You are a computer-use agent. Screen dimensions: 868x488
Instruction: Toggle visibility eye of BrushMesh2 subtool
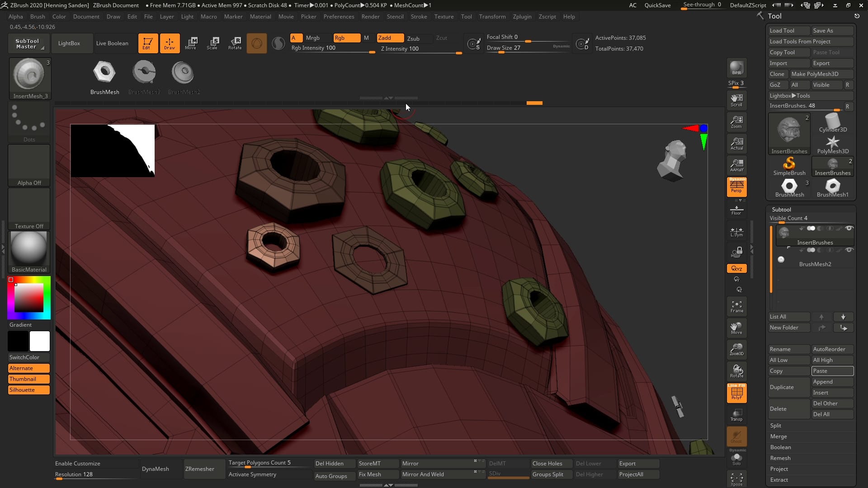click(849, 250)
